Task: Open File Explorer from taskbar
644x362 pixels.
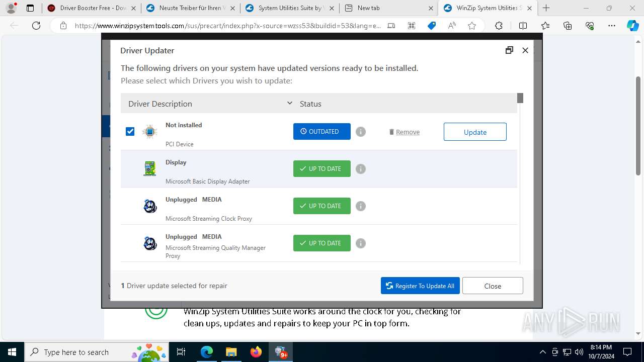Action: tap(231, 352)
